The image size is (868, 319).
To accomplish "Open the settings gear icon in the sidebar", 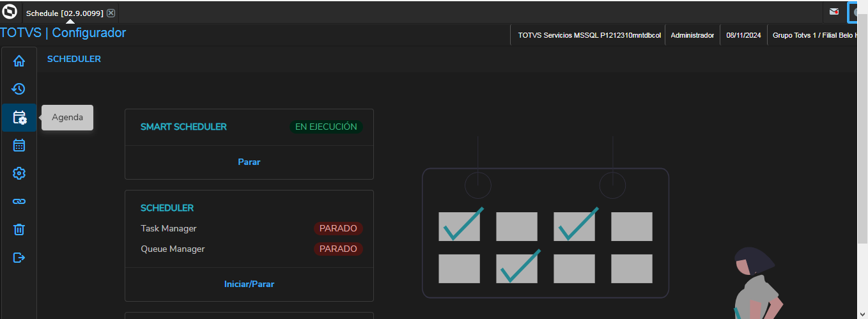I will [x=19, y=173].
